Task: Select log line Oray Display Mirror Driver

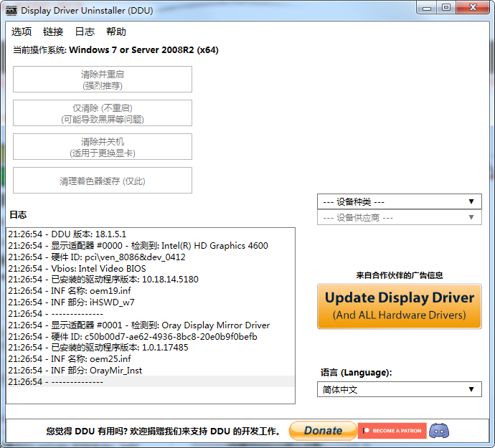Action: coord(151,325)
